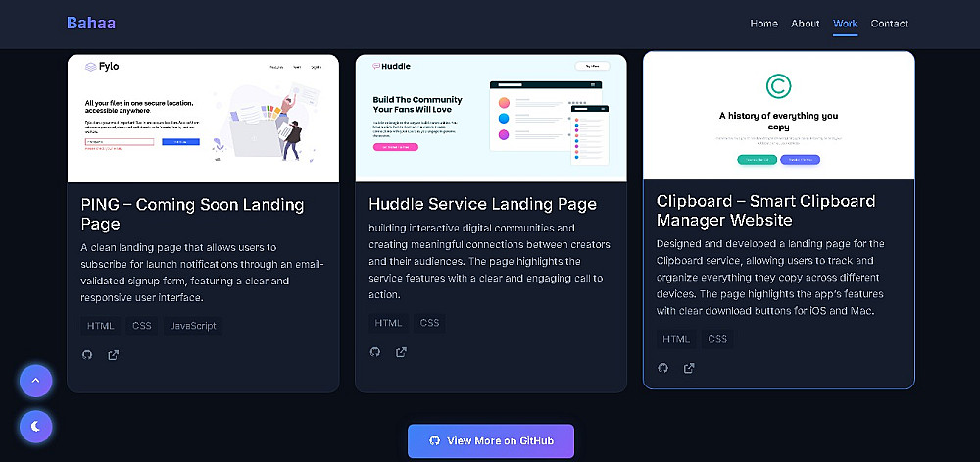Open the About nav link
This screenshot has width=980, height=462.
[x=805, y=24]
